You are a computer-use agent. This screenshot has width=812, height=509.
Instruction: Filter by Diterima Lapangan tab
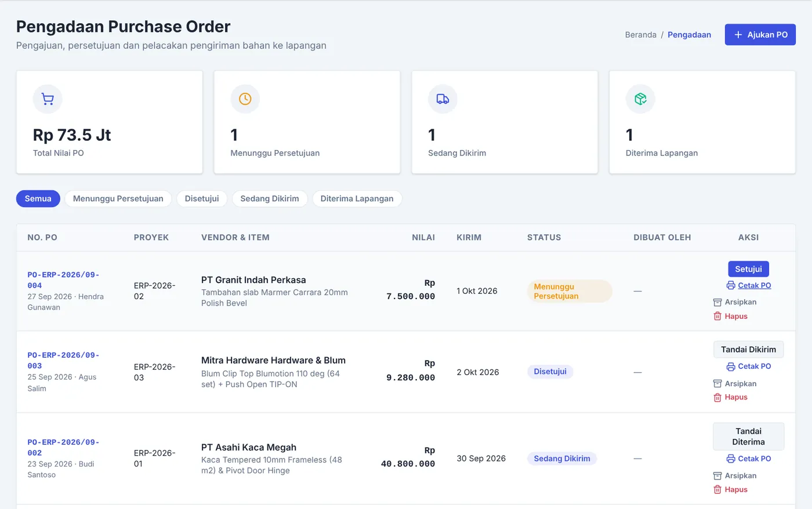pyautogui.click(x=357, y=198)
